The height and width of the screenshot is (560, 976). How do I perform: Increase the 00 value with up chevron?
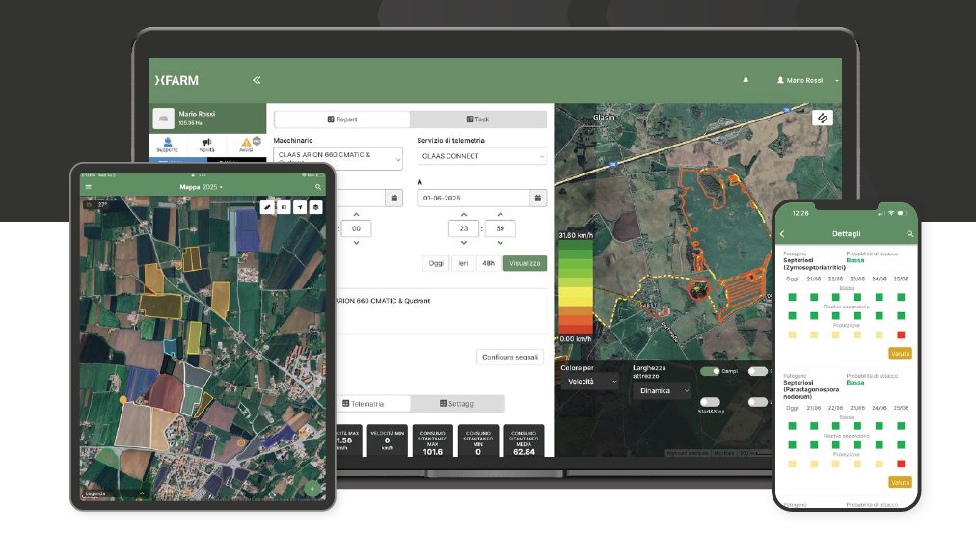tap(356, 215)
